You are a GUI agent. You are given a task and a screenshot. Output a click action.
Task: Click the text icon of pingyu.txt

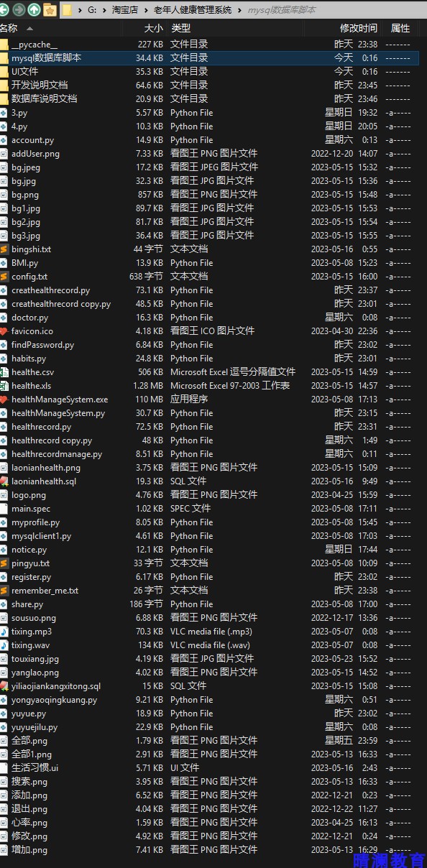pyautogui.click(x=4, y=563)
